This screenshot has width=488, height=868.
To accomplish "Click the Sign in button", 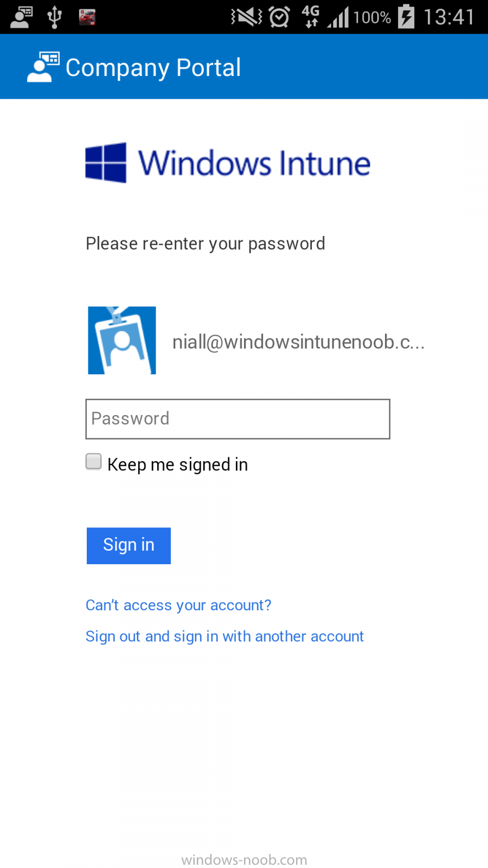I will 129,545.
